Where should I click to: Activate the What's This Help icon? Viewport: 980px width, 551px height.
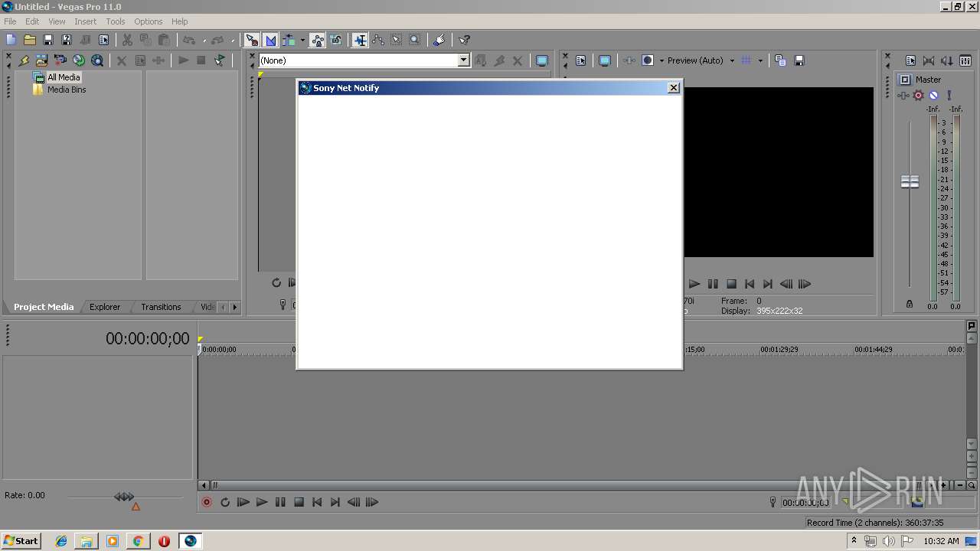coord(464,40)
